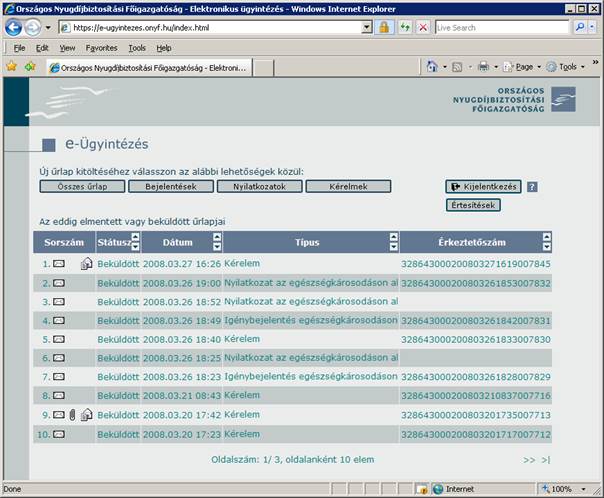Click the envelope icon in row 5

(x=59, y=339)
